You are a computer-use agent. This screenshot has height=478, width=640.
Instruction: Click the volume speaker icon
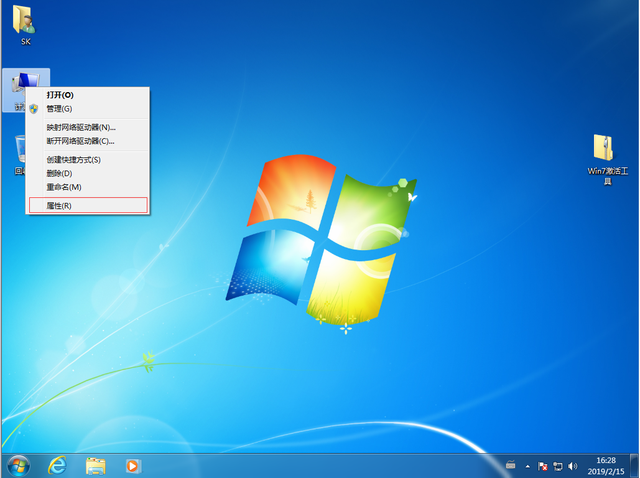tap(573, 466)
